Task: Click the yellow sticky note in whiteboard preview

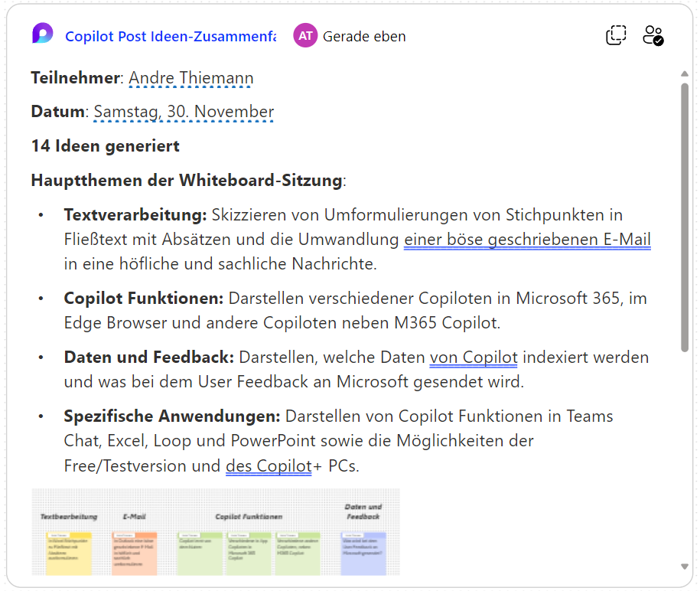Action: coord(69,553)
